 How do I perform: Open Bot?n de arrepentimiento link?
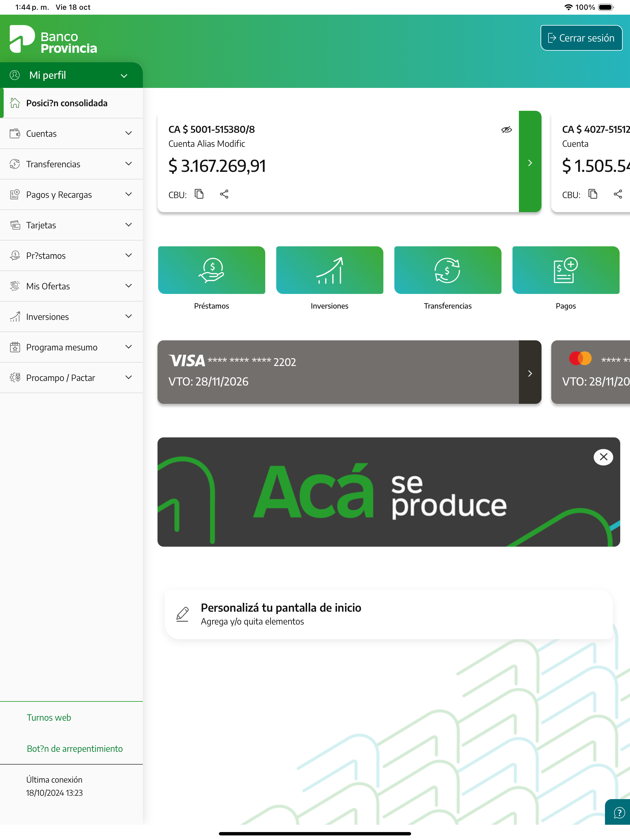coord(75,749)
